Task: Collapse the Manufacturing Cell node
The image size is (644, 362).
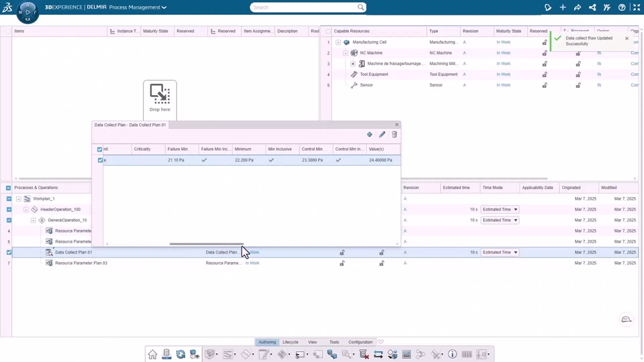Action: (338, 42)
